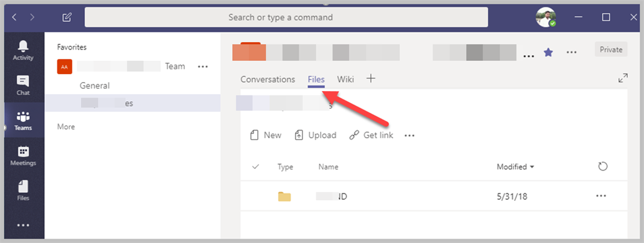Click the Private label button
This screenshot has width=644, height=243.
click(611, 50)
